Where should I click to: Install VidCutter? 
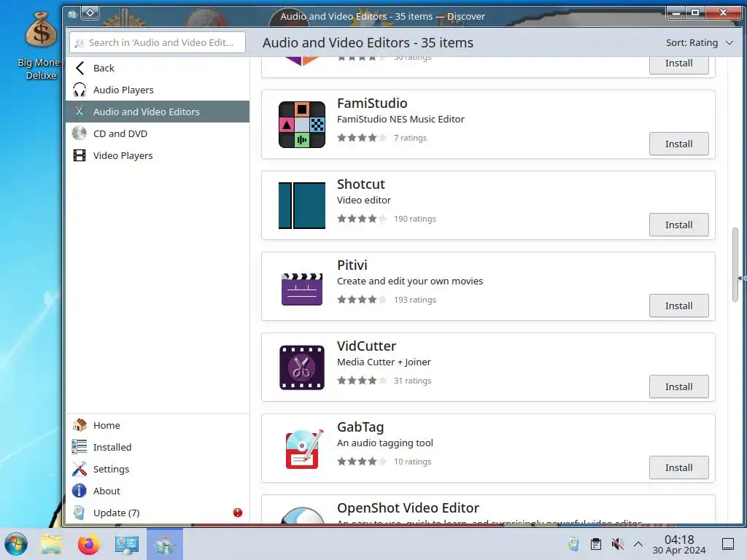pos(678,386)
